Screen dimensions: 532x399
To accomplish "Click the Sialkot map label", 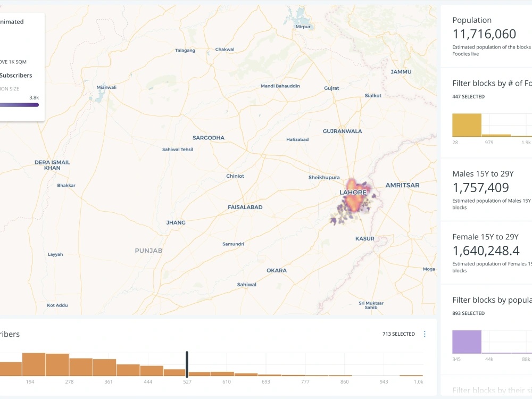I will (x=373, y=96).
